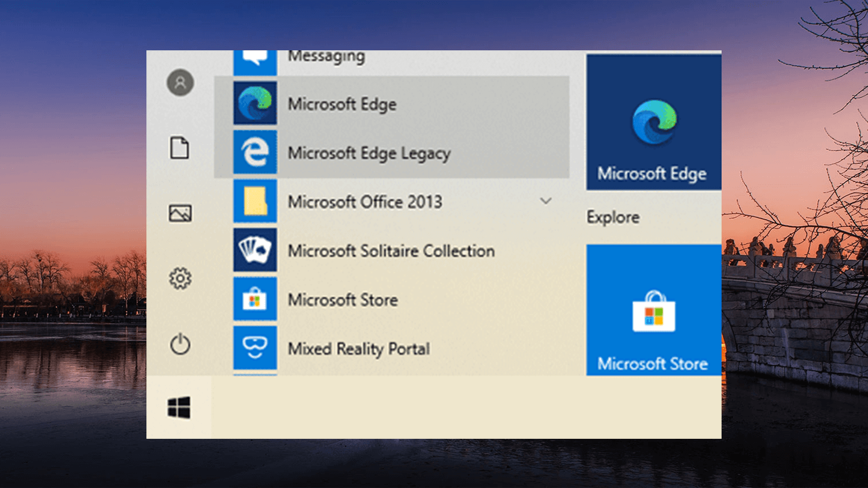
Task: Open Mixed Reality Portal label
Action: (359, 349)
